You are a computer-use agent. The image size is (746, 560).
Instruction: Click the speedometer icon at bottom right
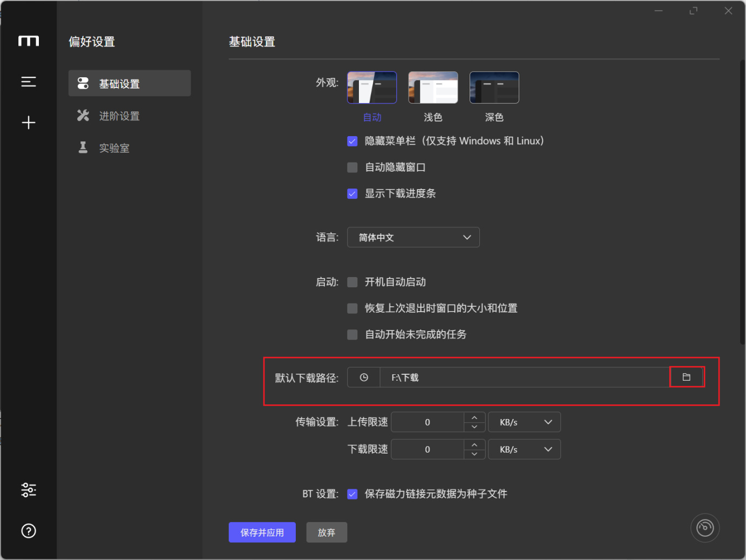(705, 528)
